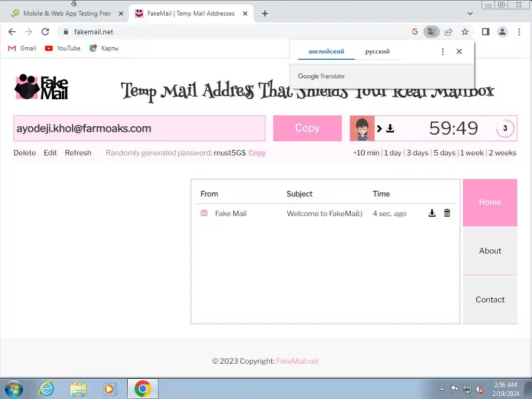
Task: Click the address bar URL fakemail.net
Action: (x=94, y=32)
